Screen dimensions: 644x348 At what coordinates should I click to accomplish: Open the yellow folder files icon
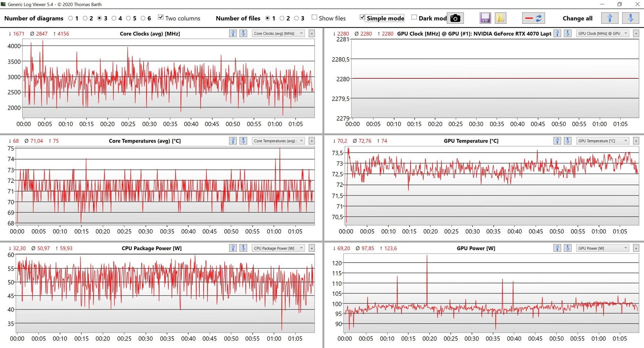[500, 18]
